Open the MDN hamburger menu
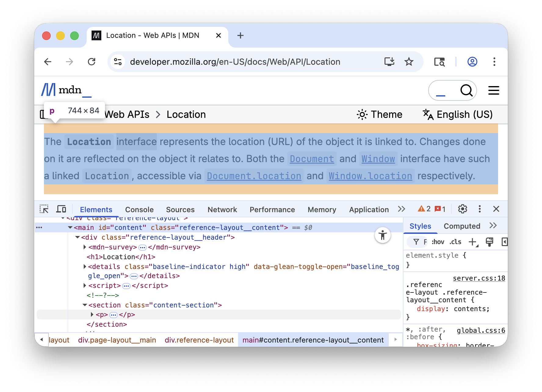This screenshot has width=542, height=392. coord(493,90)
